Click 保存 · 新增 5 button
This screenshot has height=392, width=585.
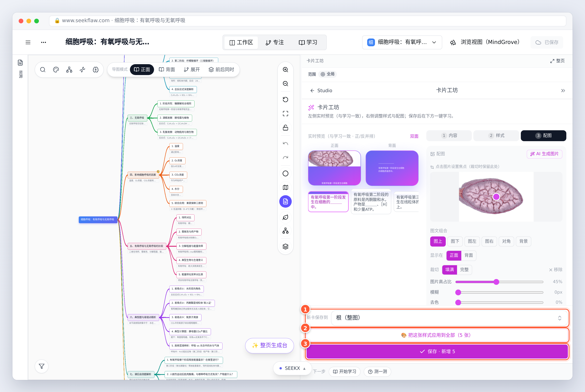click(x=437, y=352)
